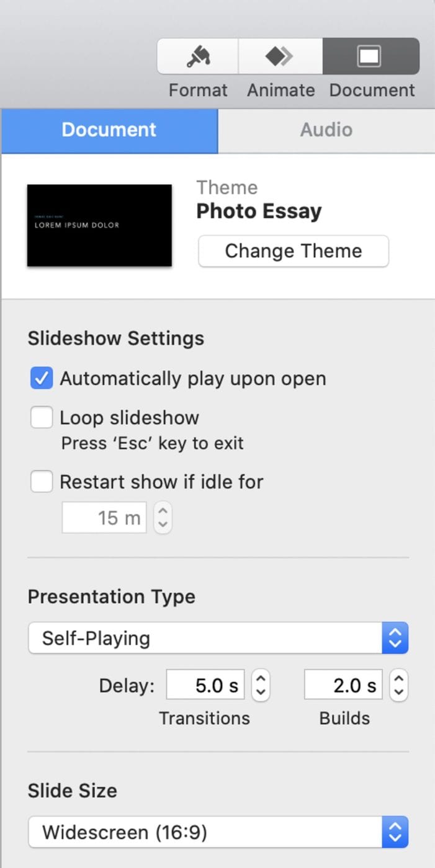435x868 pixels.
Task: Enable the Loop slideshow checkbox
Action: (42, 418)
